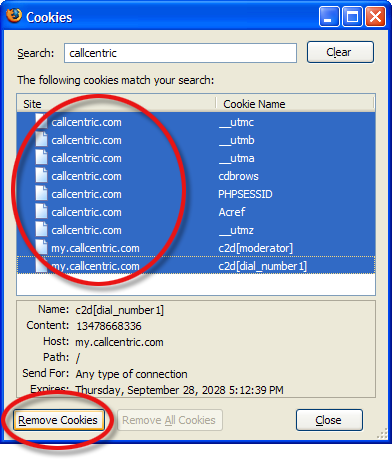Click the Send For value Any type of connection
Image resolution: width=392 pixels, height=460 pixels.
[131, 374]
